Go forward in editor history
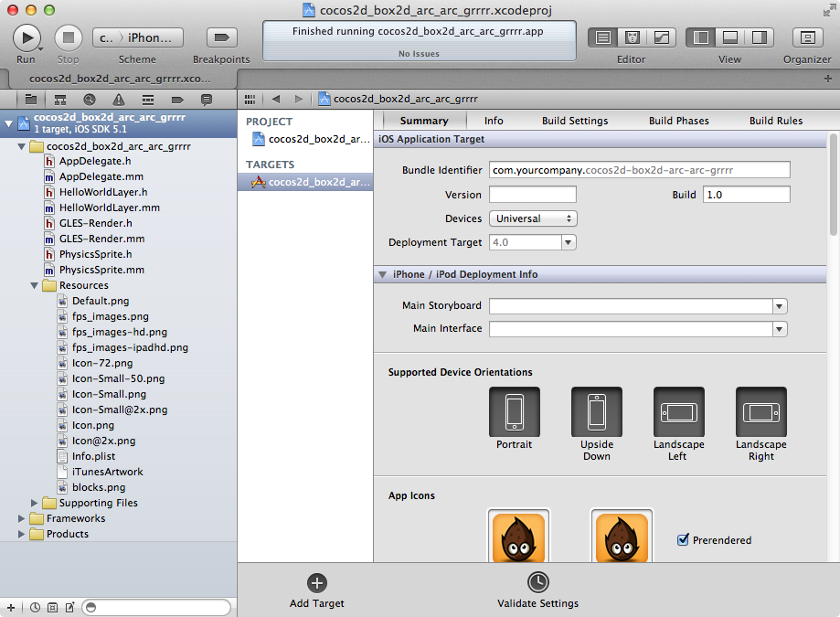This screenshot has height=617, width=840. click(x=298, y=99)
